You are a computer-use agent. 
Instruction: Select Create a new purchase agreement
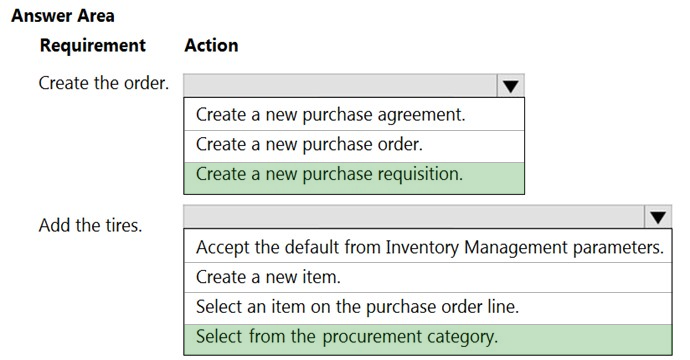tap(354, 114)
